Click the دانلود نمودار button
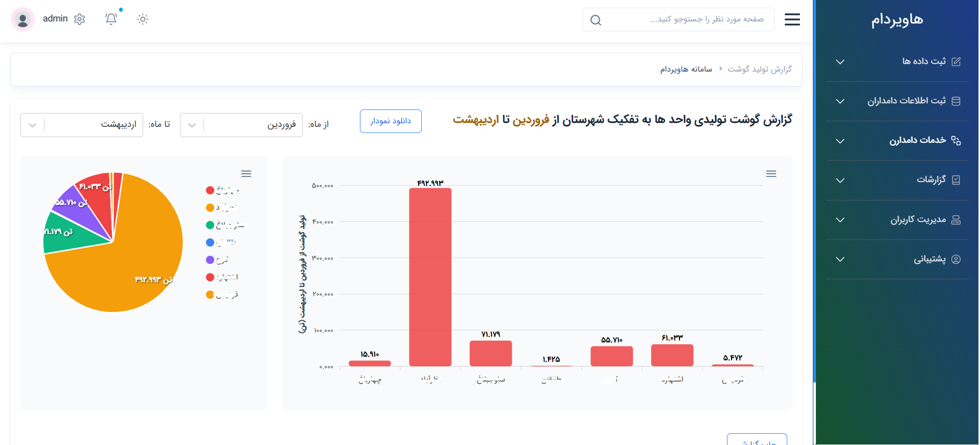 click(x=391, y=121)
